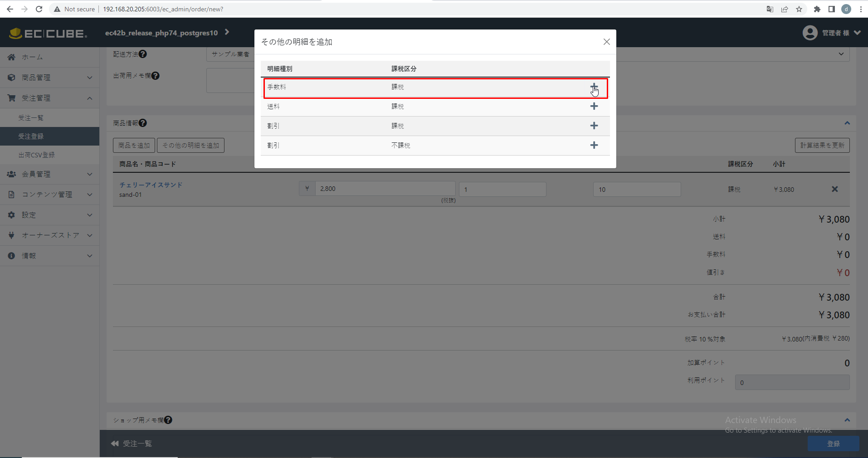Open the browser extensions puzzle icon
The width and height of the screenshot is (868, 458).
[x=817, y=9]
